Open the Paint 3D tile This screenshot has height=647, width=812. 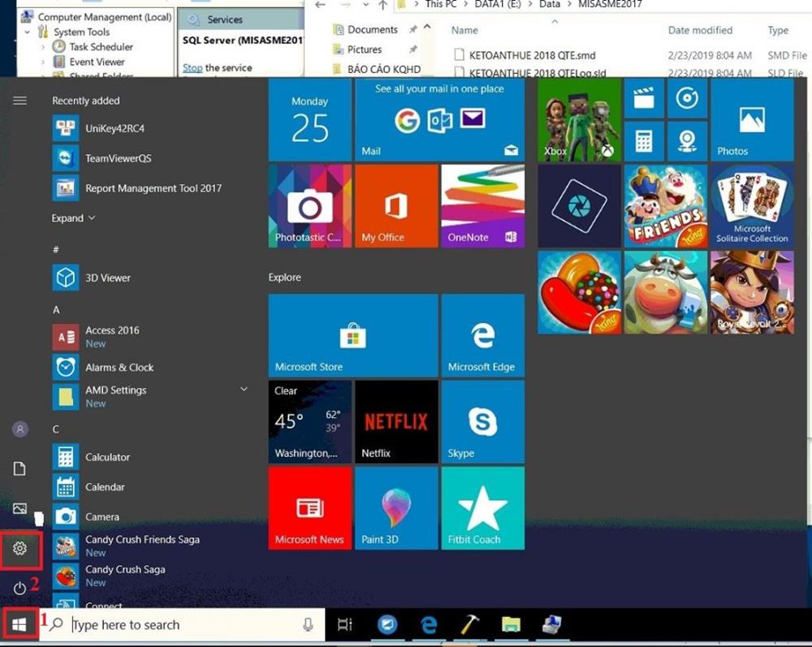396,508
